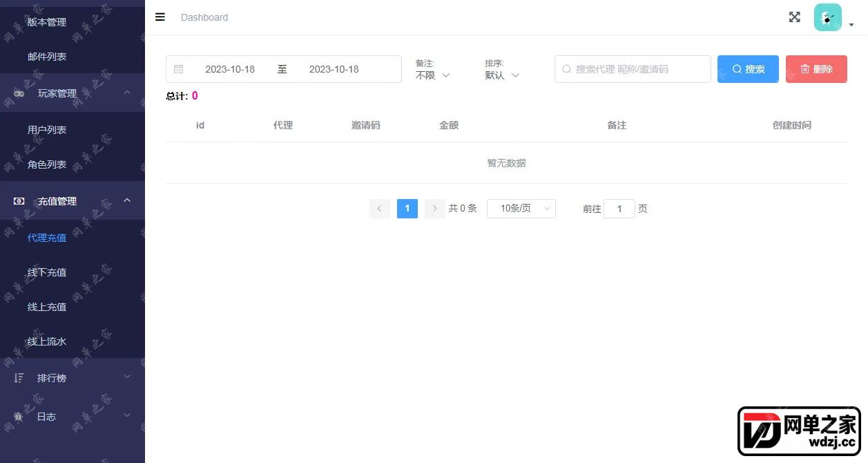Click the Dashboard breadcrumb
Image resolution: width=868 pixels, height=463 pixels.
(204, 17)
